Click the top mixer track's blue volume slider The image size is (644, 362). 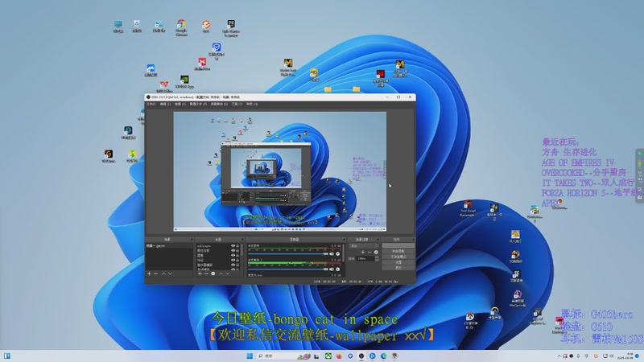[x=288, y=253]
